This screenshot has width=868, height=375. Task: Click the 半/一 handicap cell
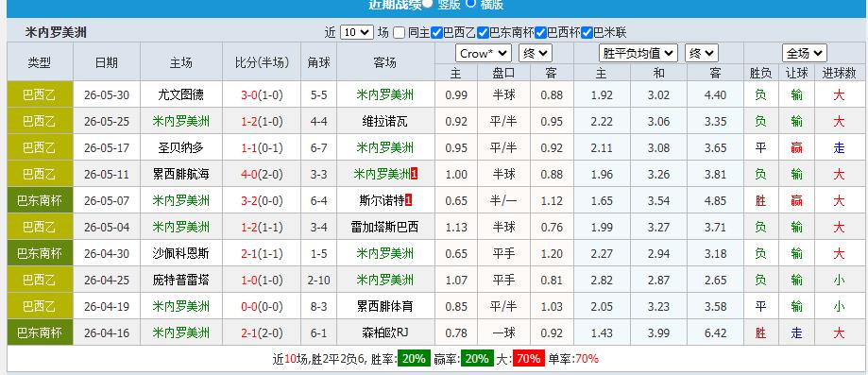503,200
